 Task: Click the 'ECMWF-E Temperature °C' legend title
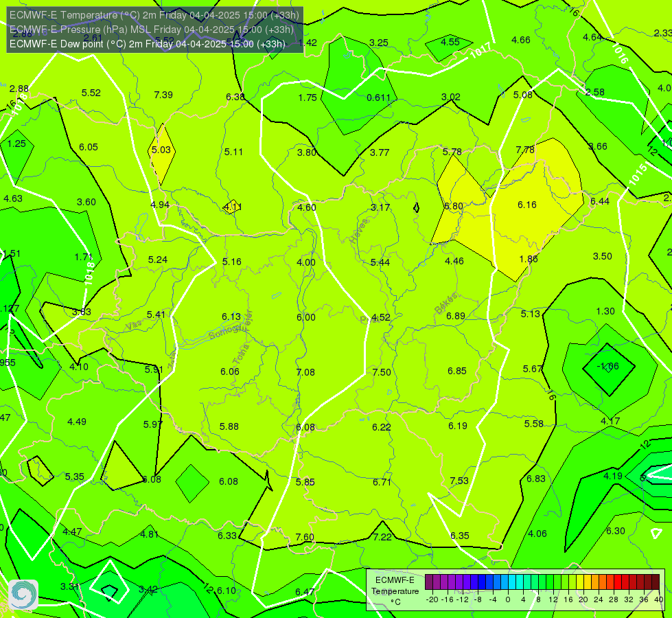click(395, 591)
